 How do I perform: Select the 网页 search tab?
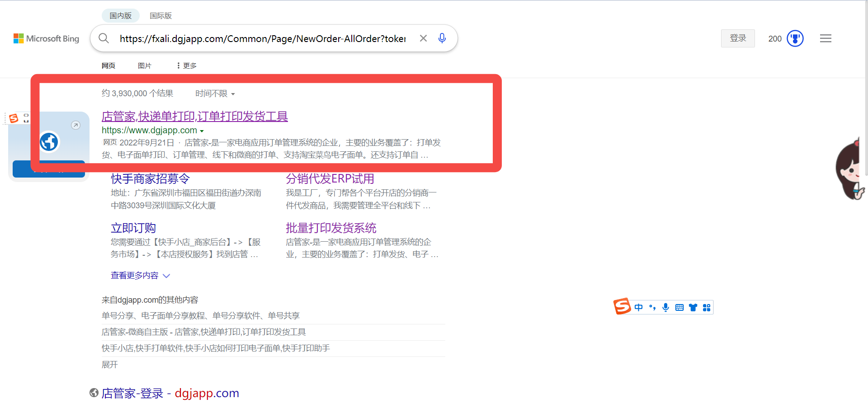(x=108, y=66)
